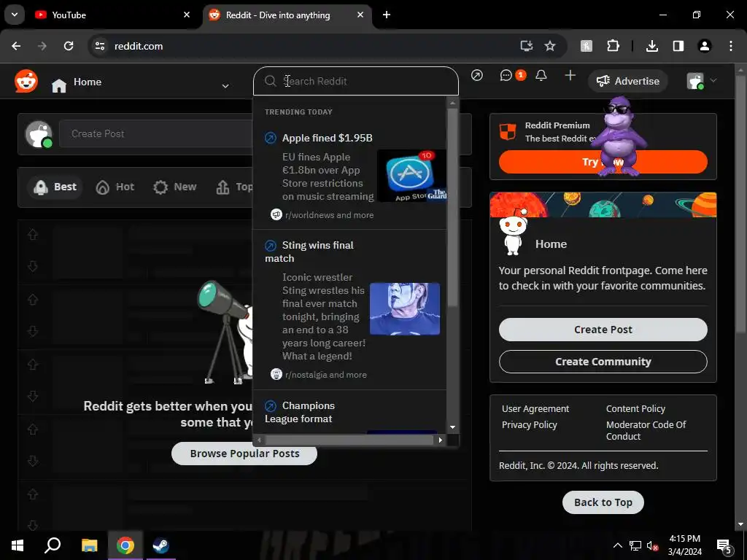The height and width of the screenshot is (560, 747).
Task: Reload the current page
Action: [69, 46]
